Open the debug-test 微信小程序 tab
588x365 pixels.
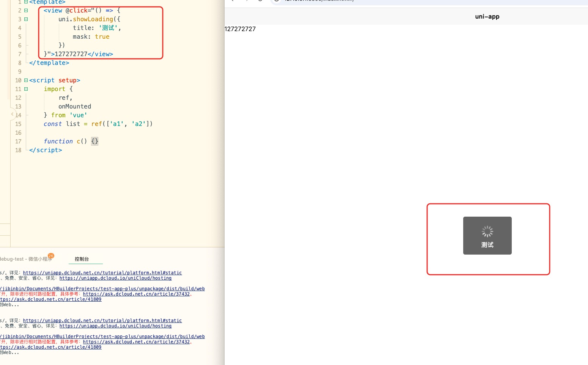coord(26,259)
